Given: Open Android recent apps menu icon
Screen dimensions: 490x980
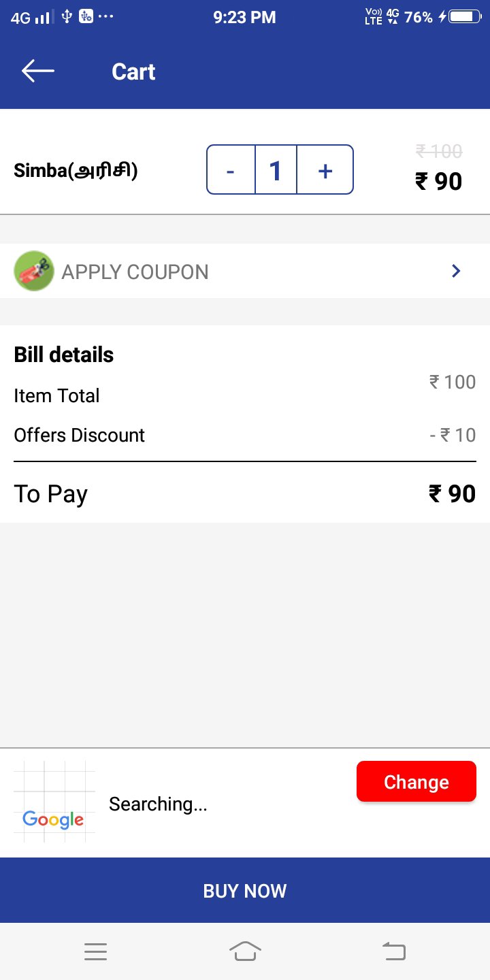Looking at the screenshot, I should tap(95, 951).
